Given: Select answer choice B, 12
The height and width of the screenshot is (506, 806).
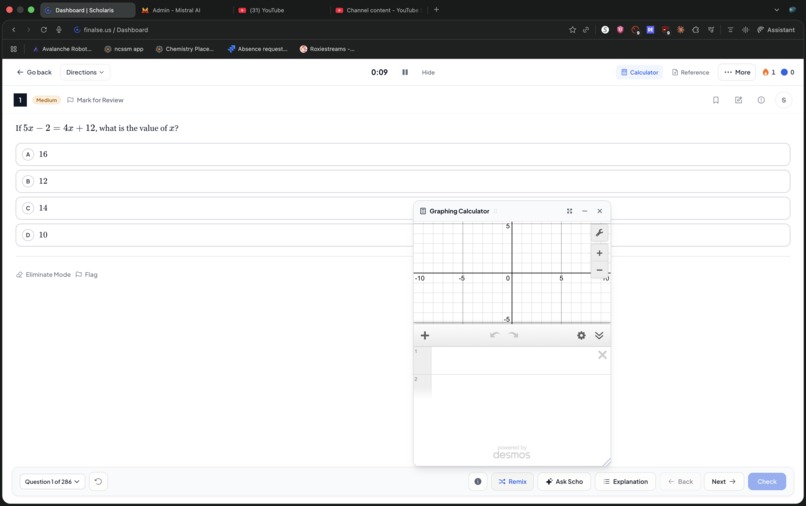Looking at the screenshot, I should (x=402, y=181).
